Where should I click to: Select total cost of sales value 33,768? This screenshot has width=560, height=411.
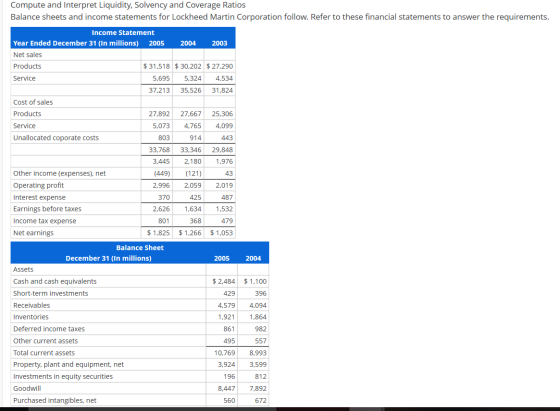click(x=159, y=150)
